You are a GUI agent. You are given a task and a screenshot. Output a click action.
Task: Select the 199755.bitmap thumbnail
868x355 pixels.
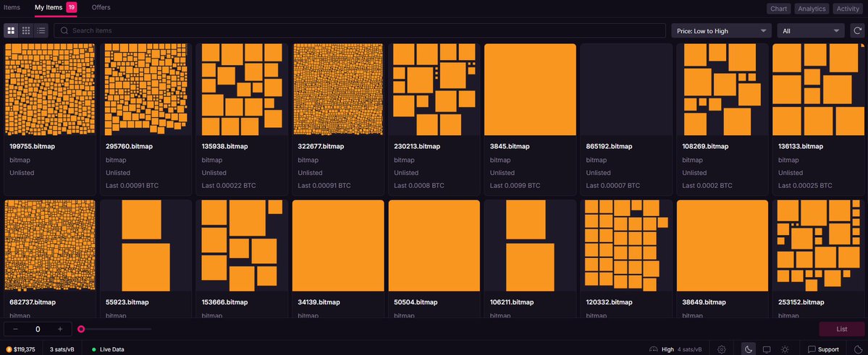(x=50, y=90)
